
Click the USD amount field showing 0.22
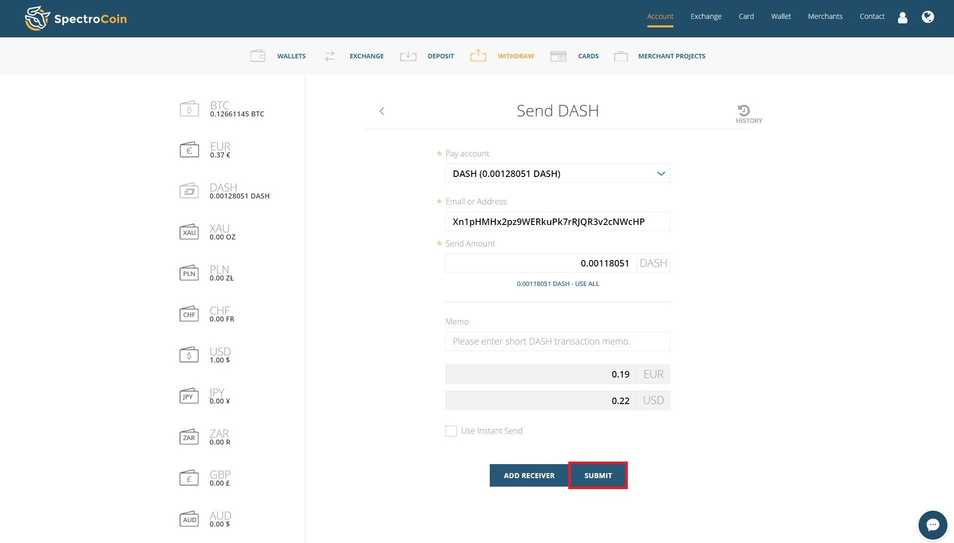557,401
